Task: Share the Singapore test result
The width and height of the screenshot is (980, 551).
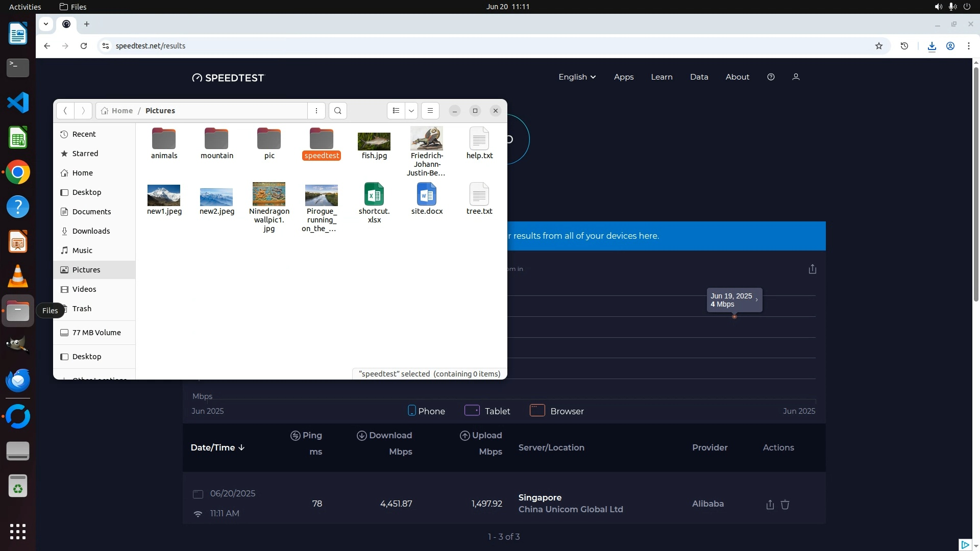Action: click(x=770, y=505)
